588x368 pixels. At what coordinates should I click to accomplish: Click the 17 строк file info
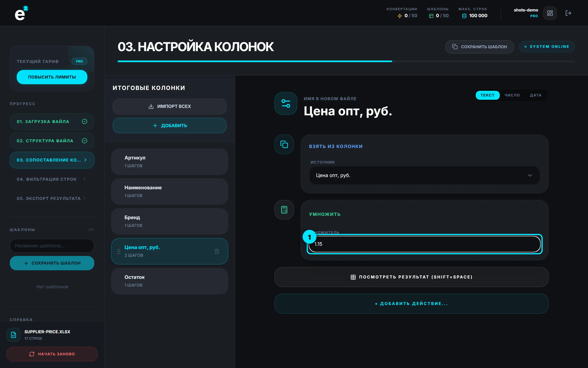tap(33, 339)
